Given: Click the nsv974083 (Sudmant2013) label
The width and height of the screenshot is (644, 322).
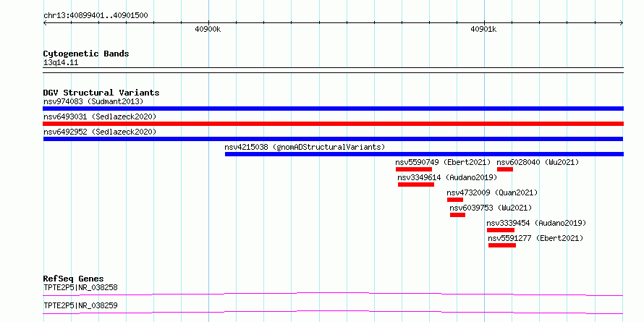Looking at the screenshot, I should [93, 101].
